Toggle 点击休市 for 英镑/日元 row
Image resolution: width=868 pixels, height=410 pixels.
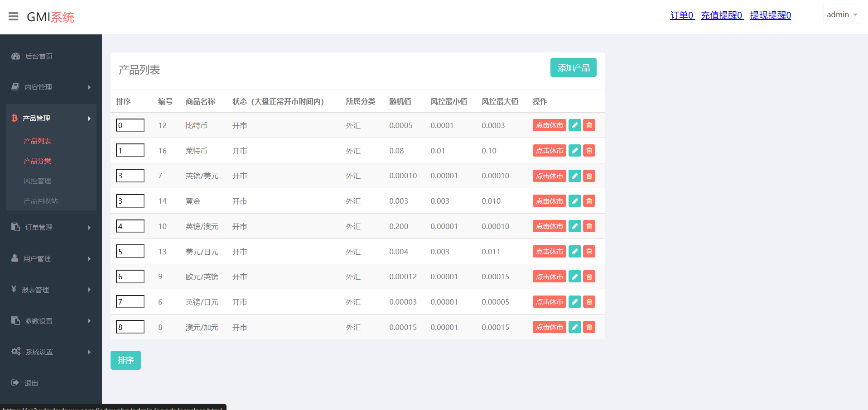[549, 302]
